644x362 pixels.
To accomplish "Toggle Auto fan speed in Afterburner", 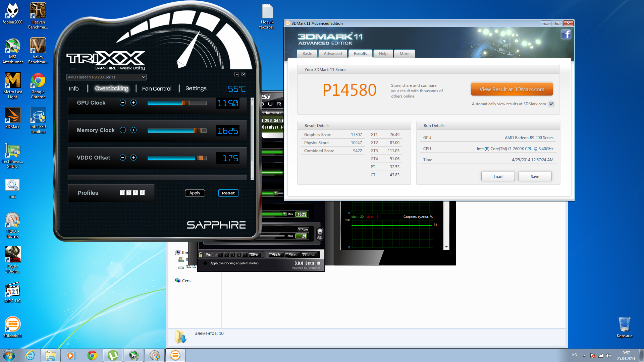I will [303, 230].
